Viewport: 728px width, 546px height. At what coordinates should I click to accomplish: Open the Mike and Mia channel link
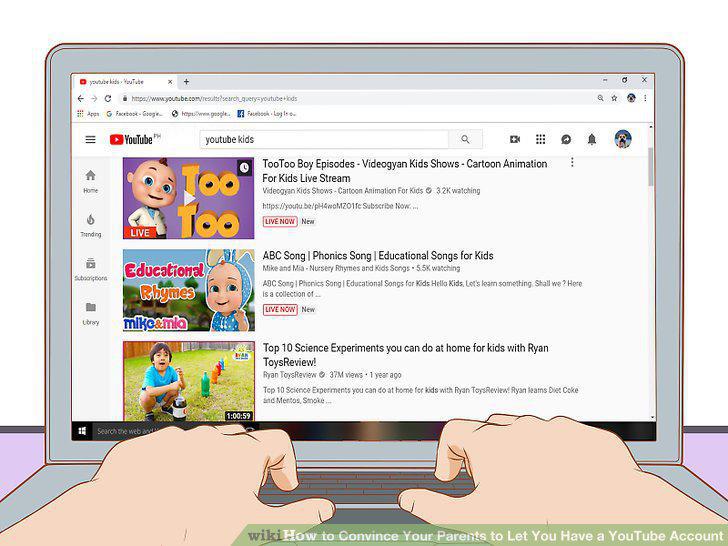(336, 268)
